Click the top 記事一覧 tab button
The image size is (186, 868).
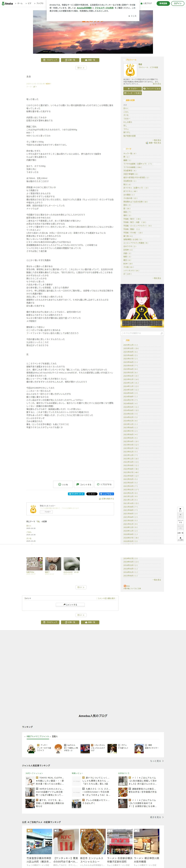click(70, 60)
